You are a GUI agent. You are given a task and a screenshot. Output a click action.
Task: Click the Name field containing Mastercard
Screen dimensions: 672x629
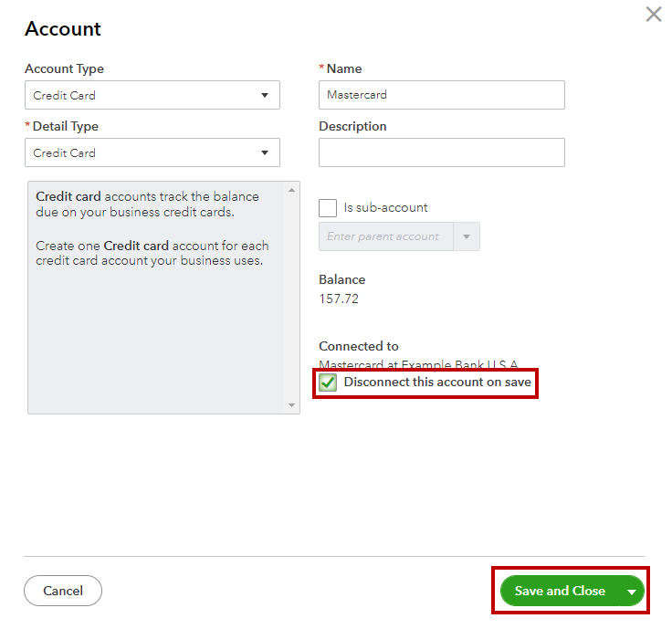click(441, 95)
